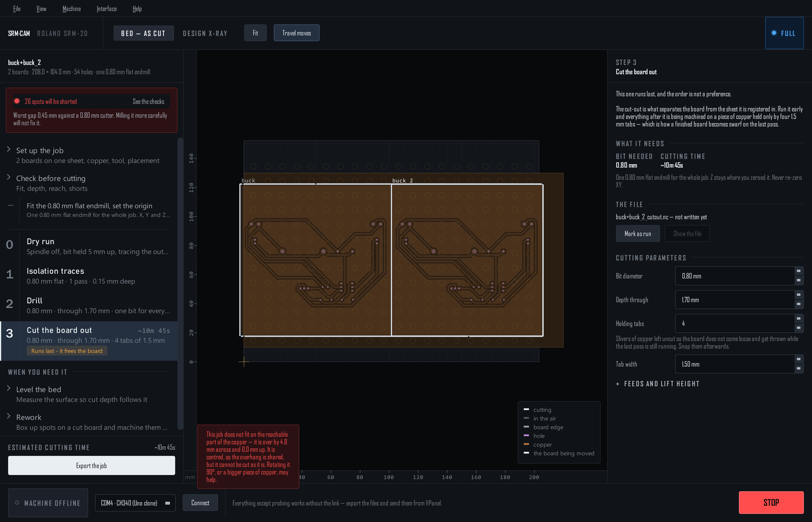
Task: Click the hole legend swatch
Action: coord(526,435)
